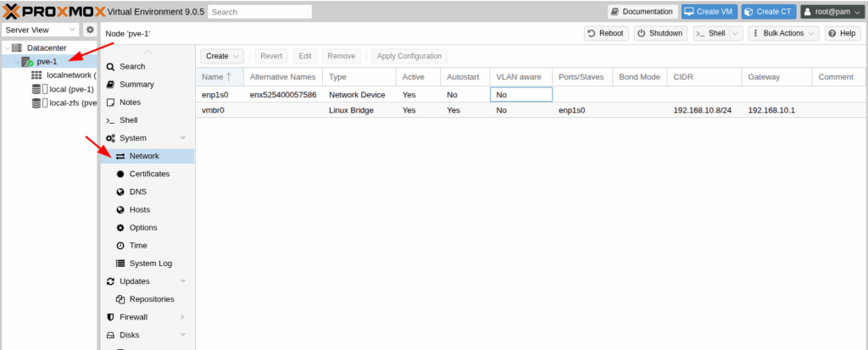868x350 pixels.
Task: Click the enx525400057586 alternative name
Action: [x=283, y=95]
